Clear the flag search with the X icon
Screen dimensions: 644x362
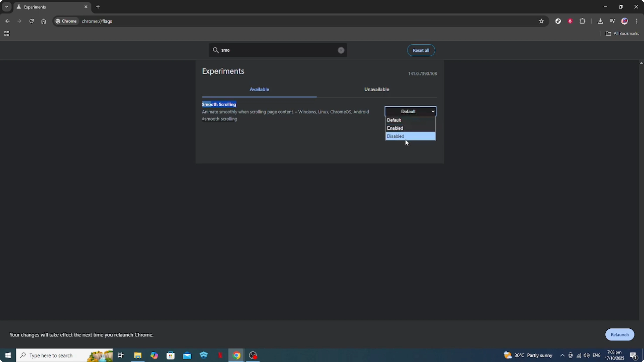click(341, 50)
